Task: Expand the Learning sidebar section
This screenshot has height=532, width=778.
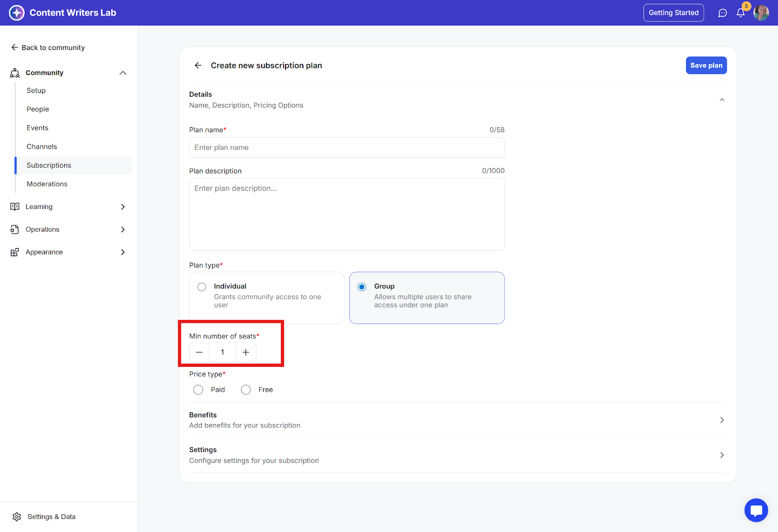Action: point(123,207)
